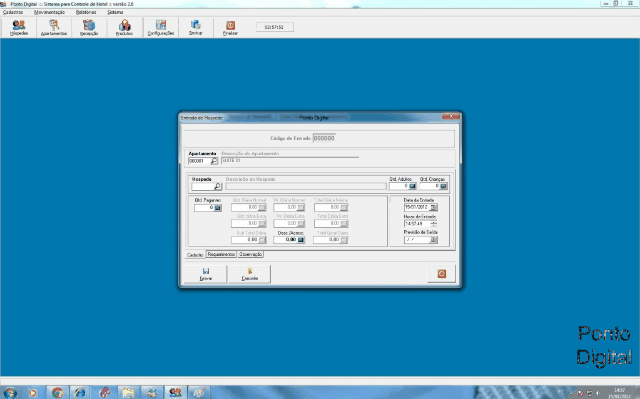The width and height of the screenshot is (640, 399).
Task: Switch to the Observação tab
Action: tap(250, 254)
